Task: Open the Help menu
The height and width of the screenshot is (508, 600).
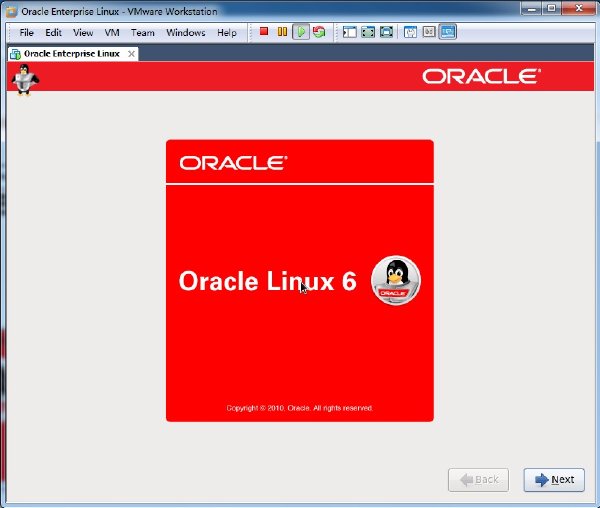Action: click(227, 33)
